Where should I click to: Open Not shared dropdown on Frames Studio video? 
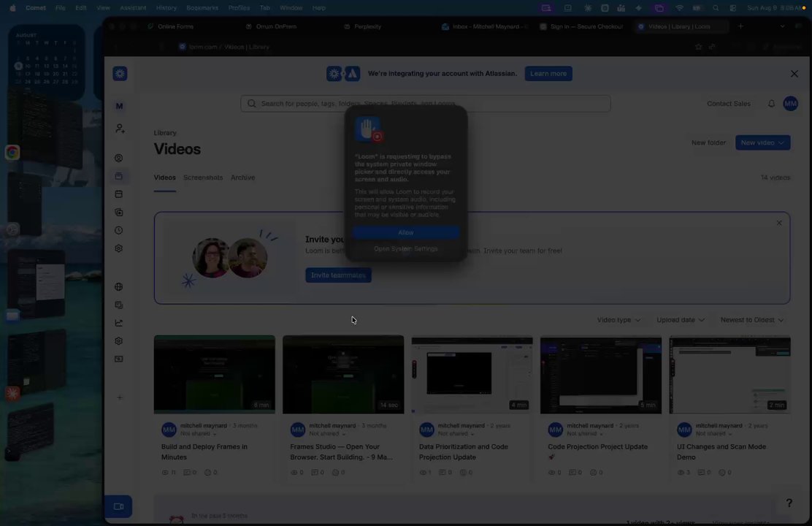327,434
